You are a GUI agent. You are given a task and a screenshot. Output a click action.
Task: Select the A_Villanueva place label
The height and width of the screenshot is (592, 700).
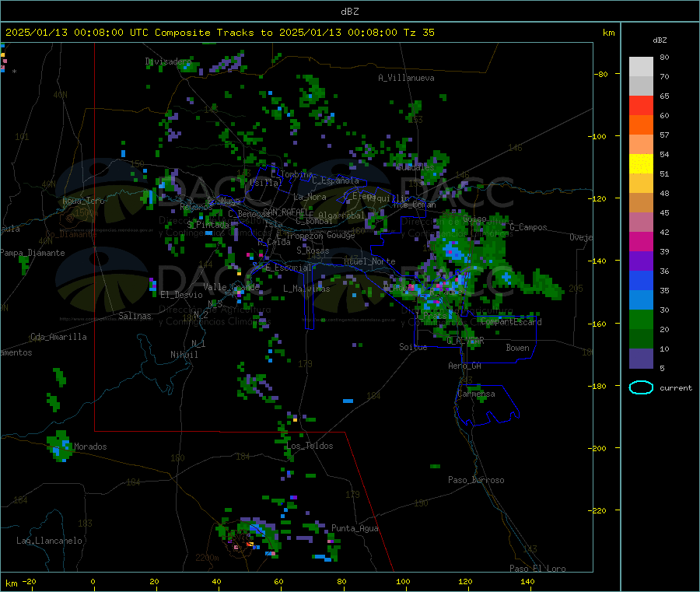point(406,78)
